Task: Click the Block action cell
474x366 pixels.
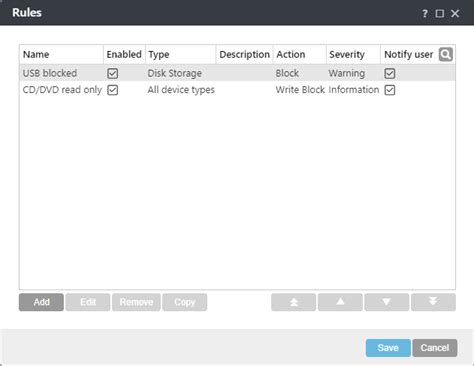Action: 287,73
